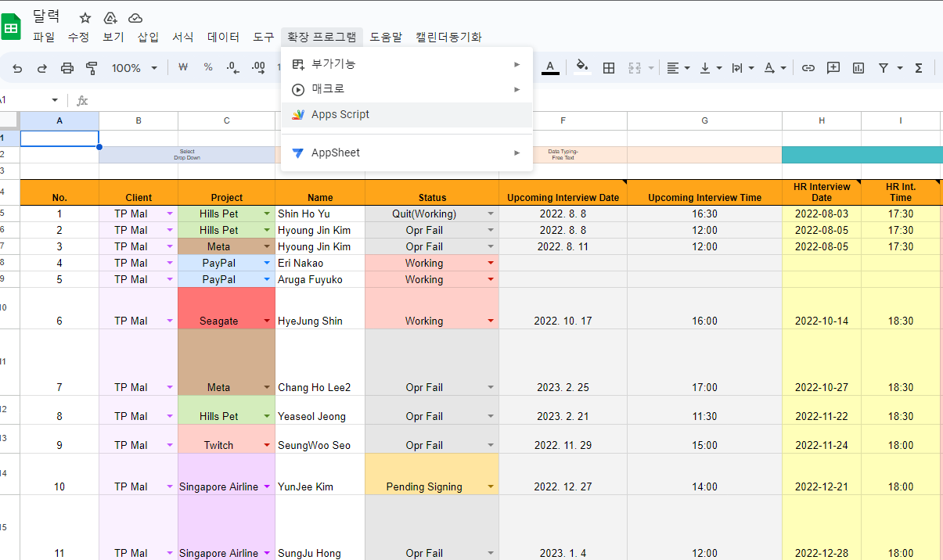Image resolution: width=943 pixels, height=560 pixels.
Task: Select Apps Script menu item
Action: [x=407, y=114]
